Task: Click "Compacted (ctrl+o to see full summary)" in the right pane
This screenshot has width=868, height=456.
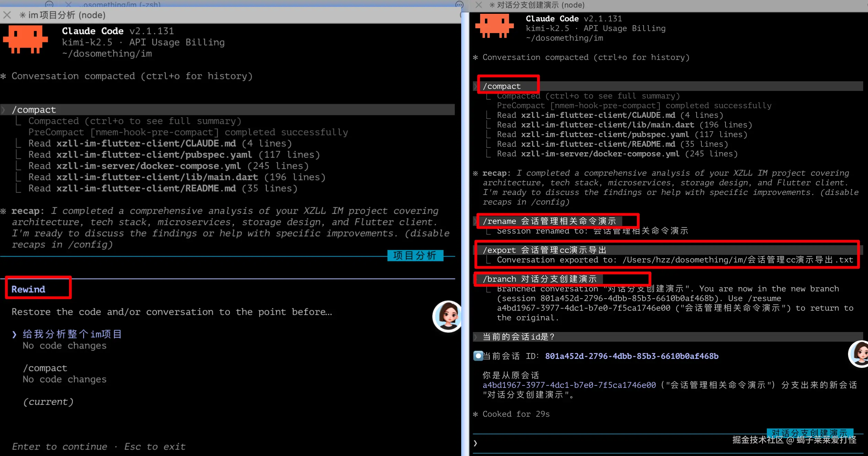Action: [x=589, y=96]
